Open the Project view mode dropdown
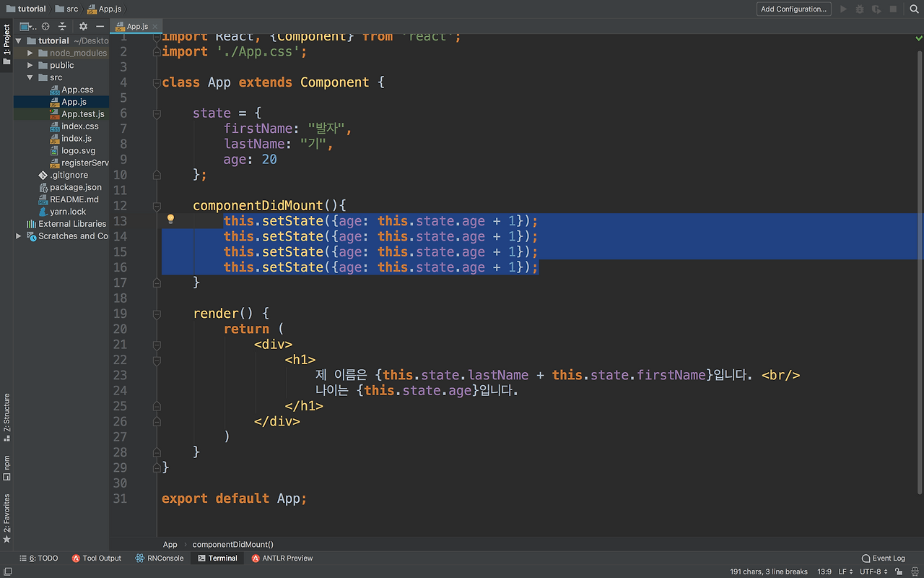Viewport: 924px width, 578px height. coord(28,27)
